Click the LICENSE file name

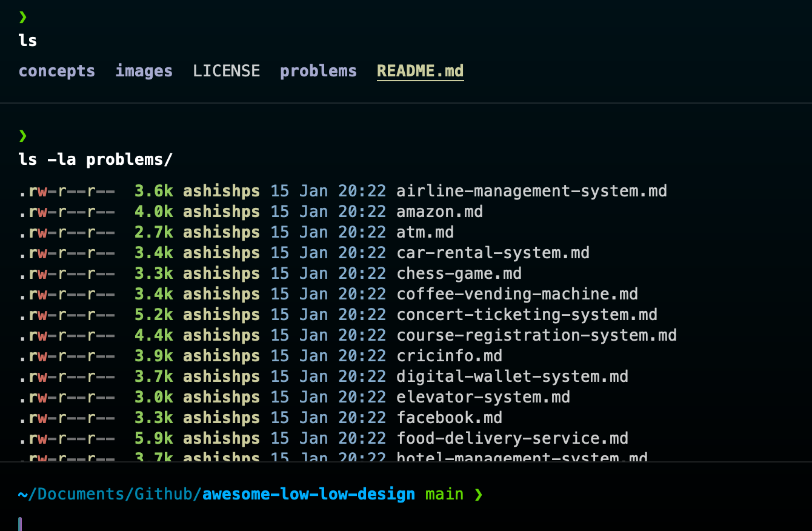226,71
